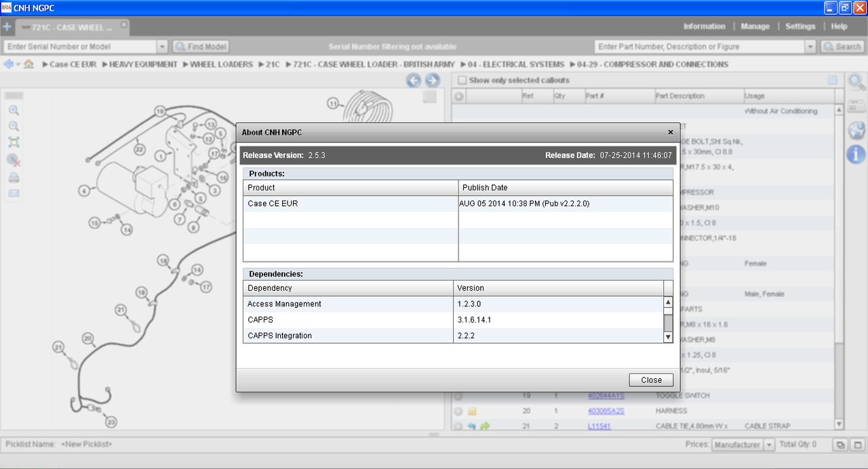
Task: Open HEAVY EQUIPMENT breadcrumb
Action: tap(143, 64)
